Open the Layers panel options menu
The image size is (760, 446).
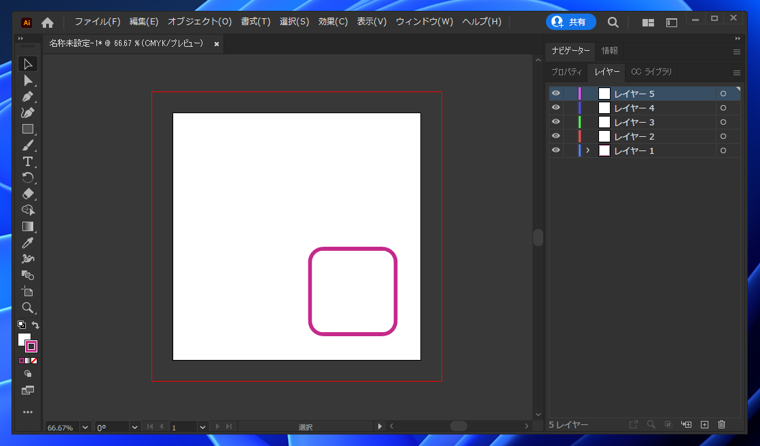736,73
